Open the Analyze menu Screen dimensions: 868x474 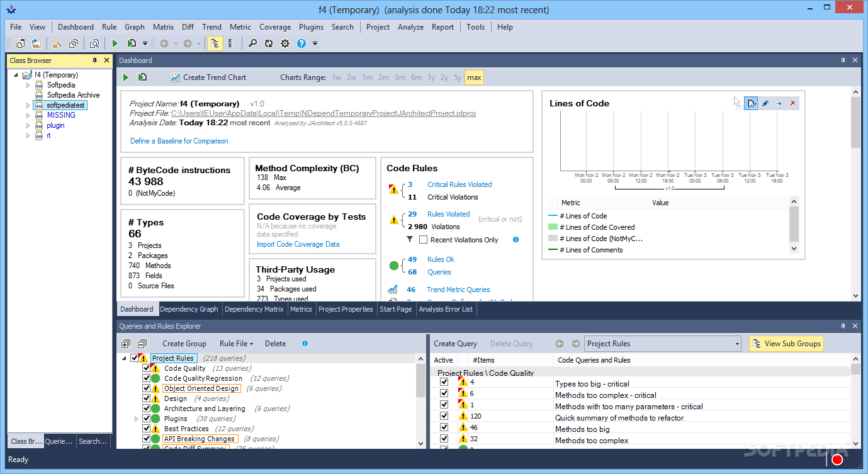coord(410,27)
